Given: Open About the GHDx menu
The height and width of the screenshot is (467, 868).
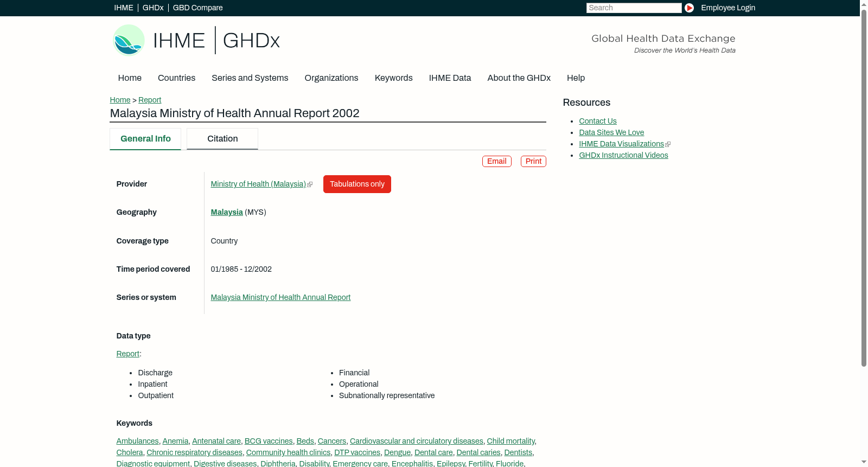Looking at the screenshot, I should tap(519, 78).
